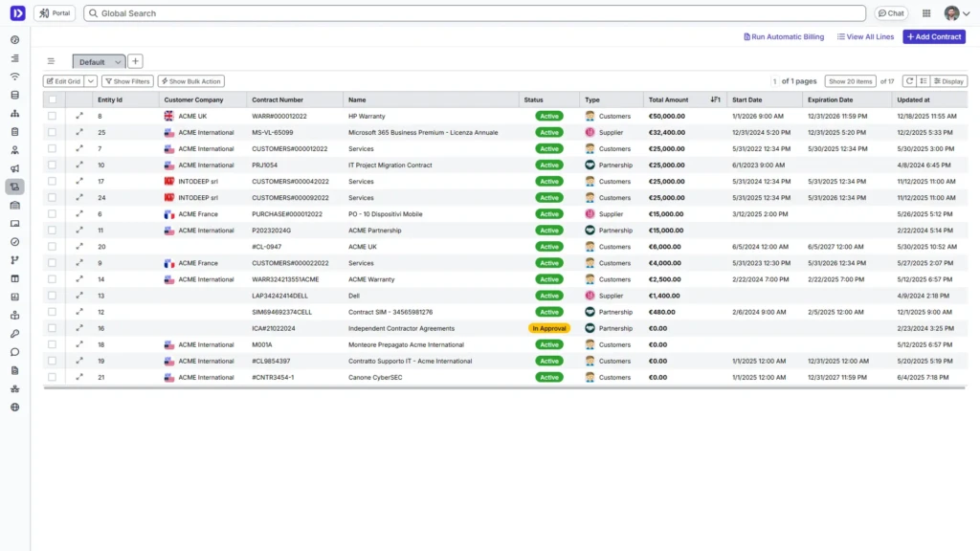Viewport: 980px width, 551px height.
Task: Open the apps grid launcher icon
Action: point(926,13)
